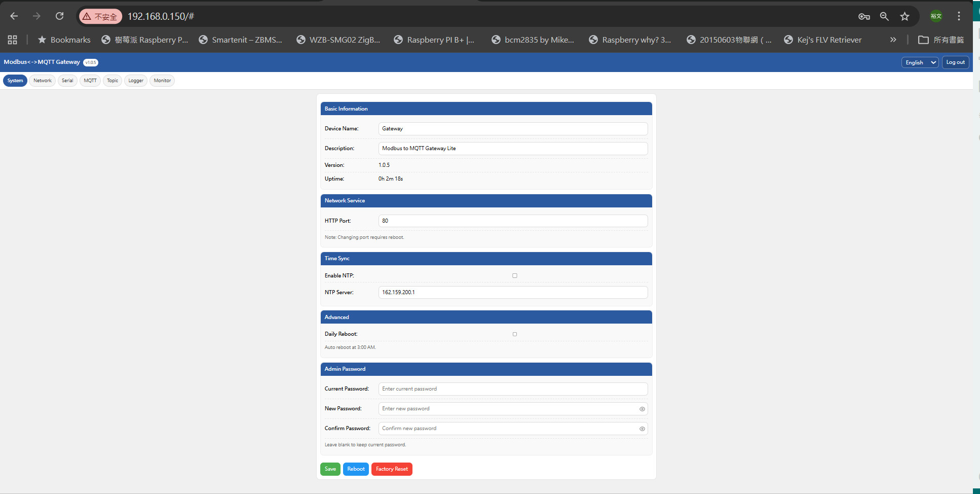Click the not secure warning badge
This screenshot has height=494, width=980.
coord(100,16)
